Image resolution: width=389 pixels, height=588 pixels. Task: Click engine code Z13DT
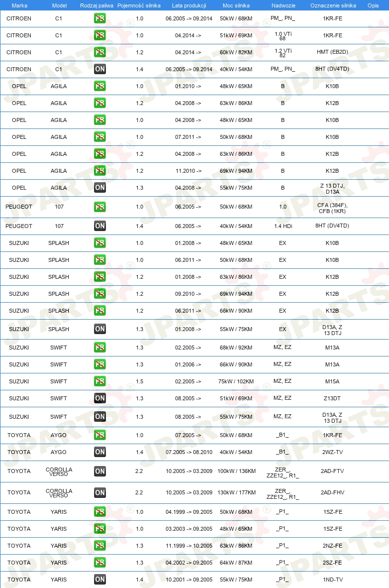tap(332, 398)
